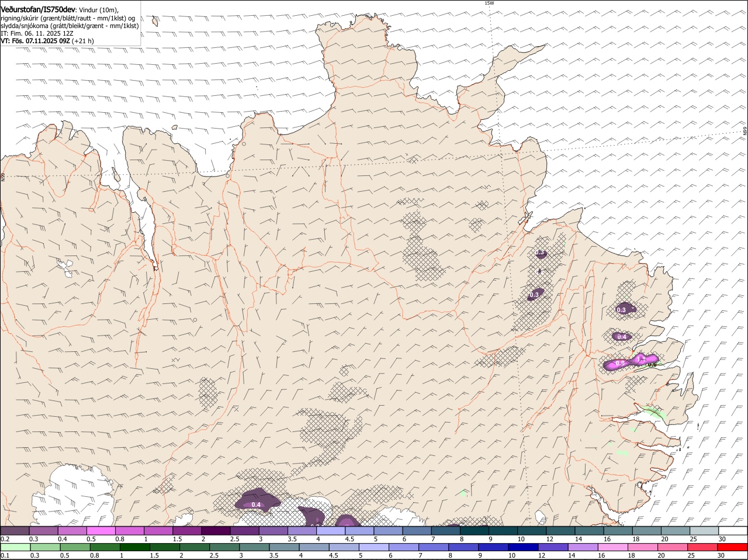Select the purple-blue 12 swatch in rain scale

553,547
